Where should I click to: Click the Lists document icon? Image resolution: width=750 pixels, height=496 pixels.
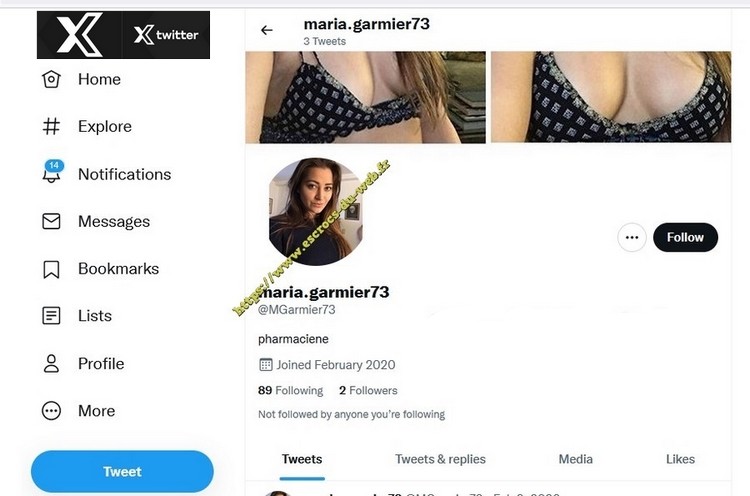pyautogui.click(x=51, y=316)
